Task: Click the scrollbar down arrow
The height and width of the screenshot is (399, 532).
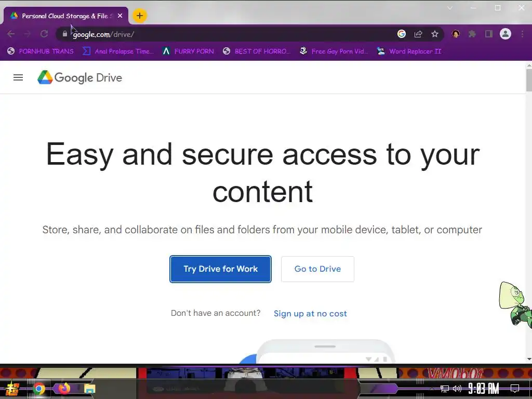Action: [529, 359]
